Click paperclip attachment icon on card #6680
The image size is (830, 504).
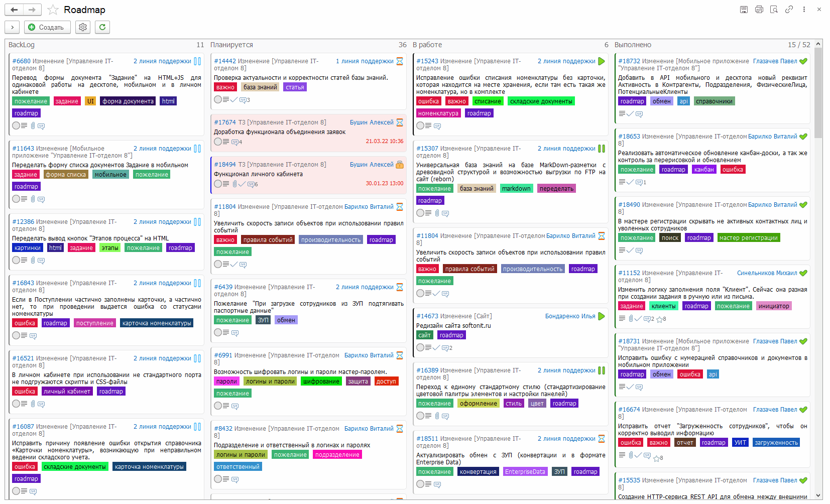(33, 125)
